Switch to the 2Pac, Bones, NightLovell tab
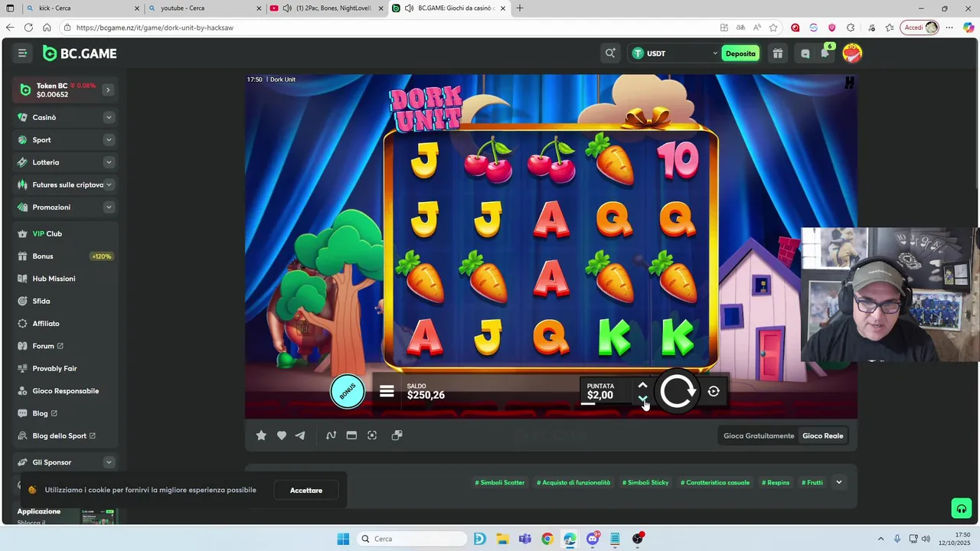Screen dimensions: 980x551 (x=325, y=8)
